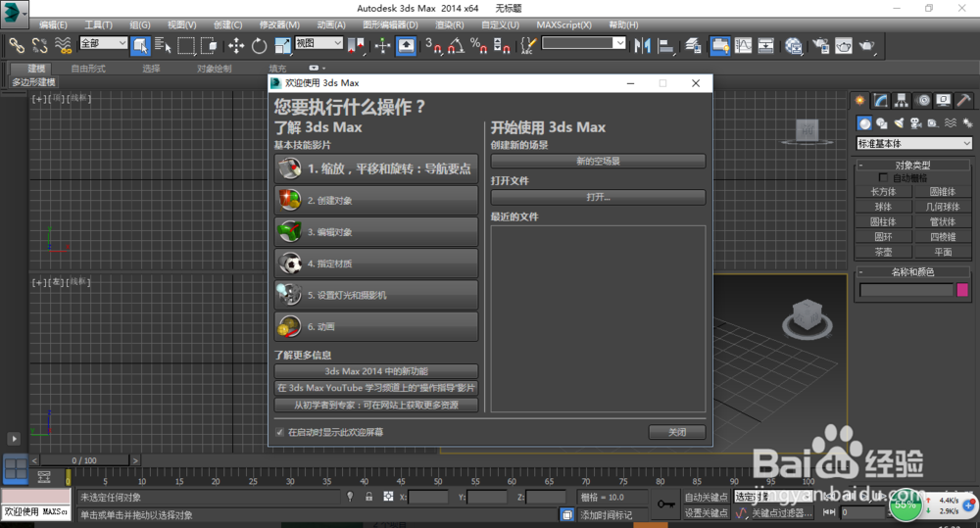Open the MAXScript(X) menu
980x528 pixels.
pos(563,25)
